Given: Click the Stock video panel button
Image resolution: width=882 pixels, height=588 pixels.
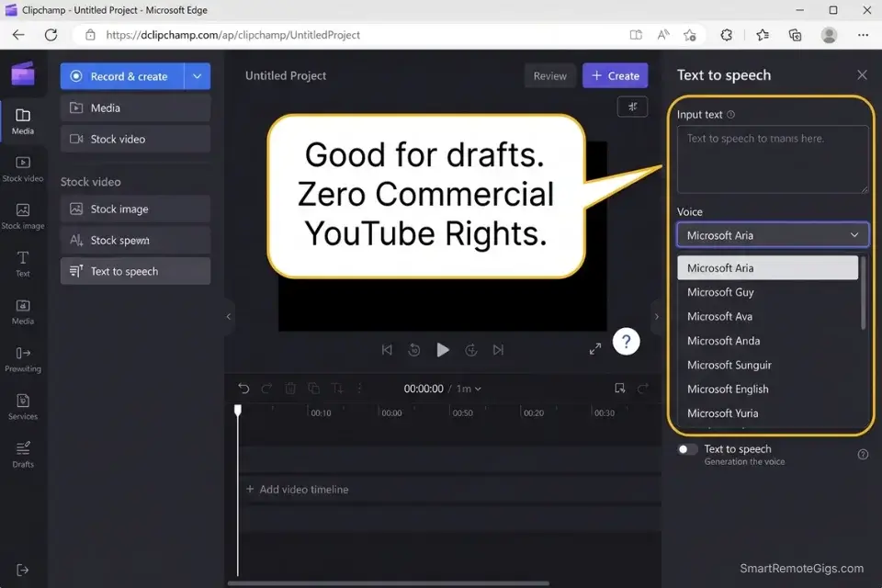Looking at the screenshot, I should pos(136,139).
